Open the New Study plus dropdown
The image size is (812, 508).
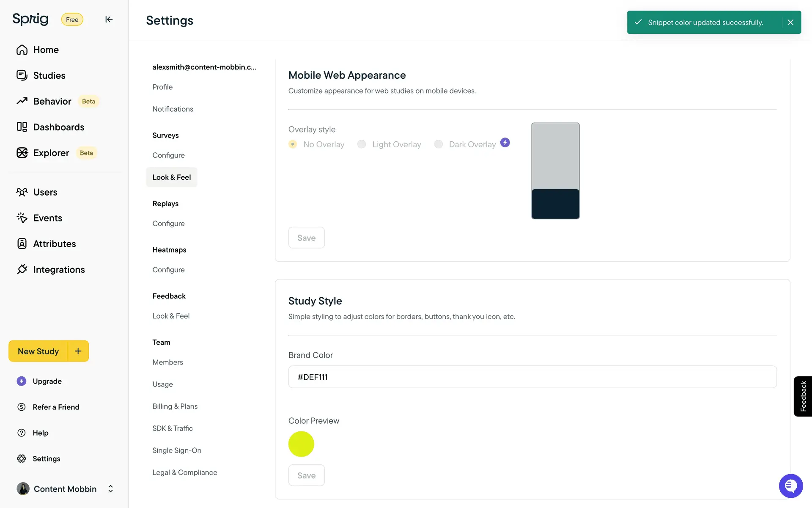click(78, 351)
